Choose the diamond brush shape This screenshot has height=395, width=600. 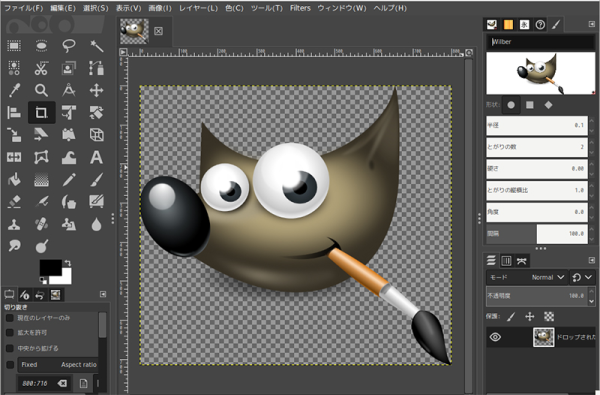548,105
